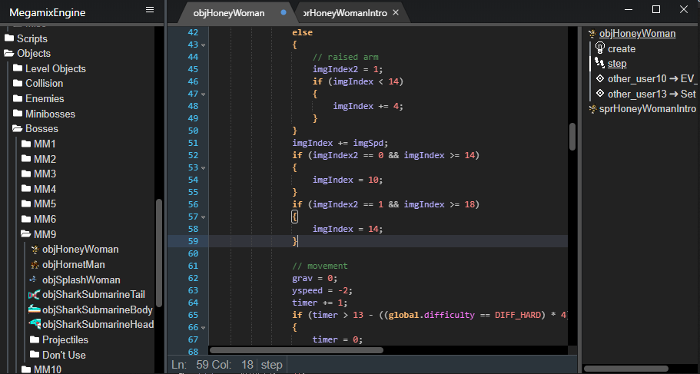Click the open MM9 folder icon

[x=26, y=234]
